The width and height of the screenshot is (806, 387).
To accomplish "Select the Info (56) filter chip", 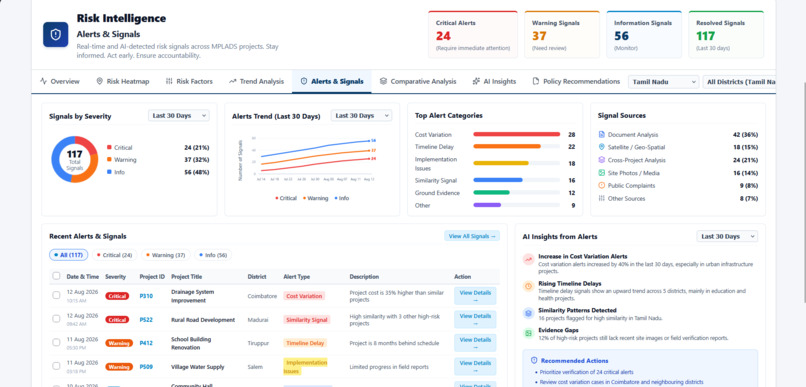I will point(213,255).
